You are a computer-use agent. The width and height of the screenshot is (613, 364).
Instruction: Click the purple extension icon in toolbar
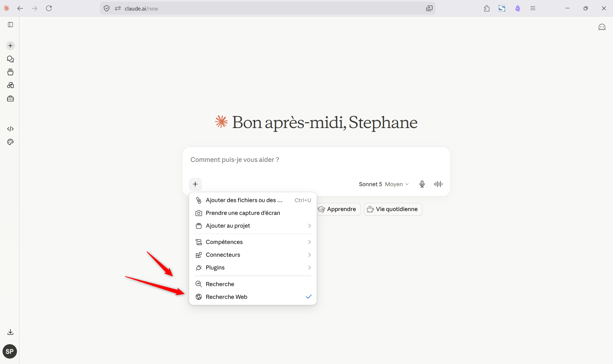pyautogui.click(x=518, y=8)
